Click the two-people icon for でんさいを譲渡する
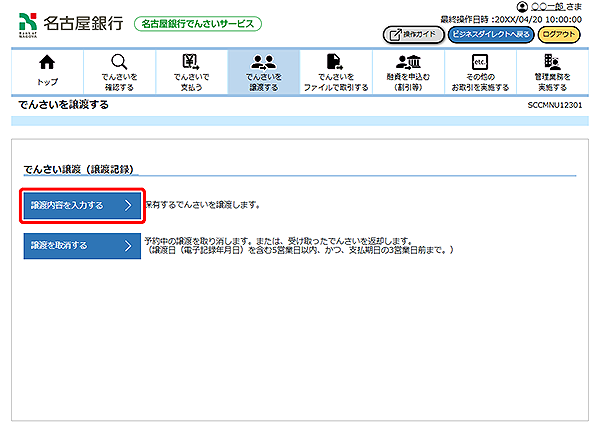The width and height of the screenshot is (600, 427). tap(264, 63)
